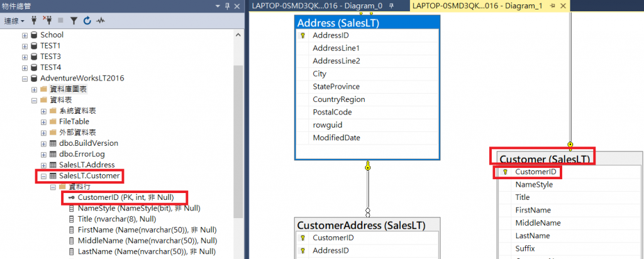Expand the TEST1 database node
Image resolution: width=644 pixels, height=259 pixels.
(25, 47)
